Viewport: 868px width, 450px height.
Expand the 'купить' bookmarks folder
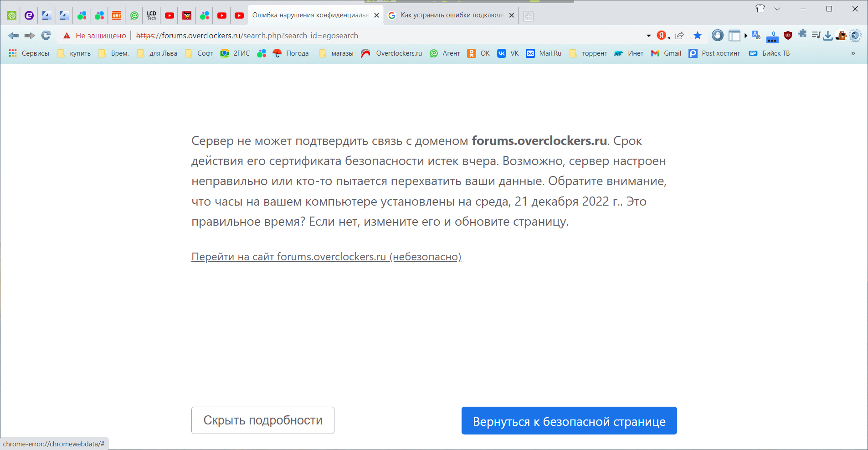pyautogui.click(x=74, y=53)
